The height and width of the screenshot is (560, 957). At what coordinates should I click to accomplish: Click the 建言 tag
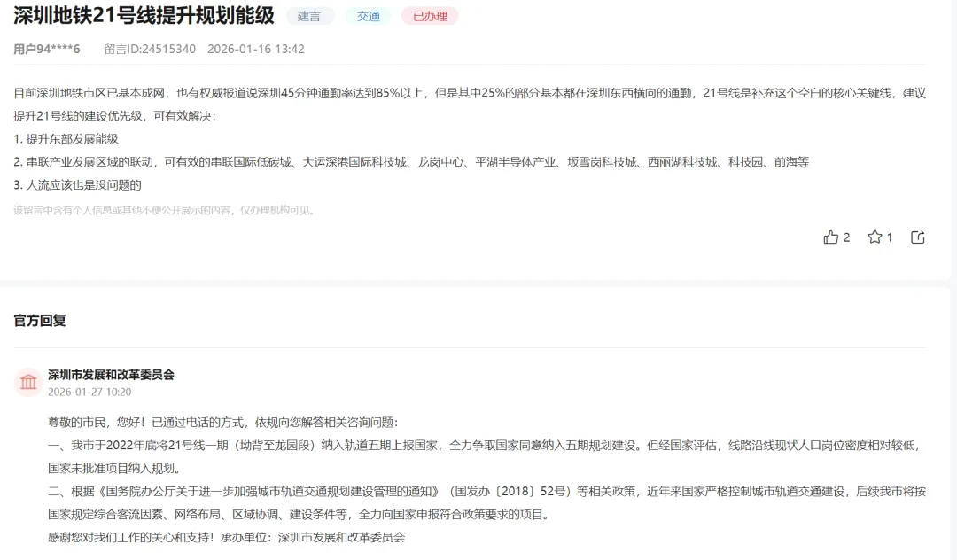click(x=309, y=17)
